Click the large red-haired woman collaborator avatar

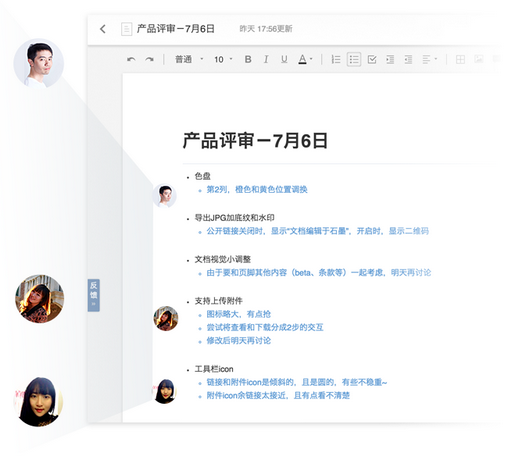point(39,299)
